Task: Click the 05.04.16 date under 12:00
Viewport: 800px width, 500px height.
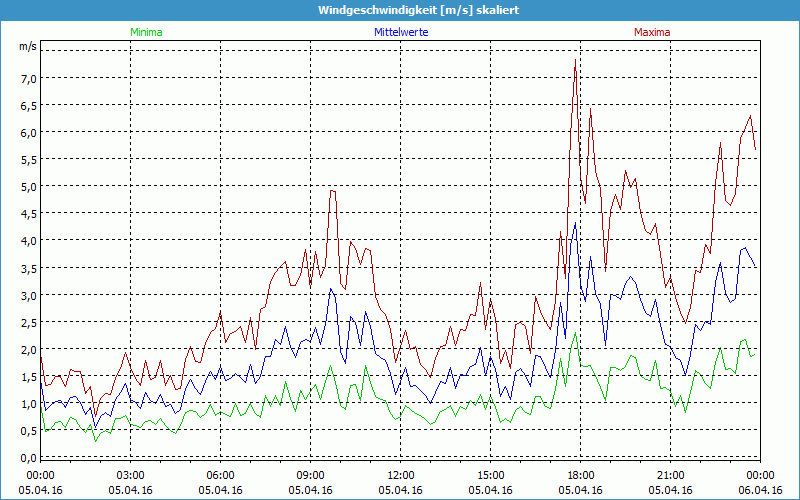Action: pyautogui.click(x=401, y=490)
